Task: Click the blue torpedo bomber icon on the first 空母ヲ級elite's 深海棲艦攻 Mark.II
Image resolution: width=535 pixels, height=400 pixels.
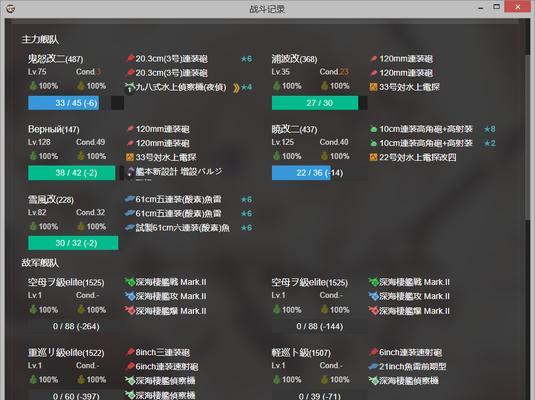Action: (130, 296)
